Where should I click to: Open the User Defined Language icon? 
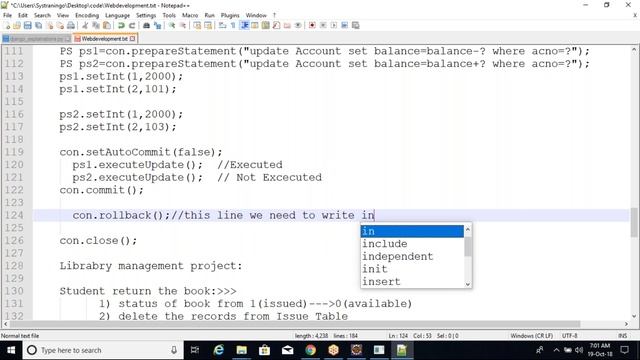tap(255, 25)
